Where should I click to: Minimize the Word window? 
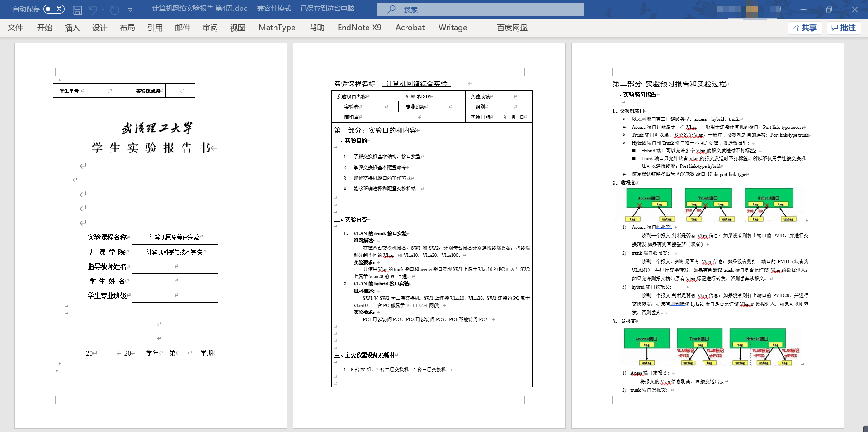coord(803,9)
